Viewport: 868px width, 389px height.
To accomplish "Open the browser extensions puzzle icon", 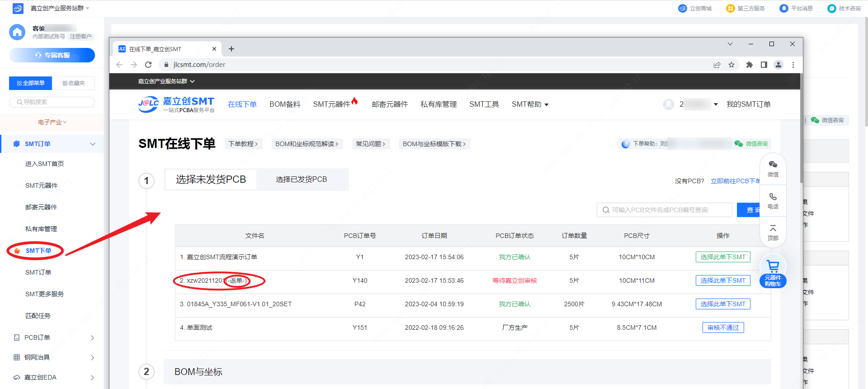I will (749, 65).
